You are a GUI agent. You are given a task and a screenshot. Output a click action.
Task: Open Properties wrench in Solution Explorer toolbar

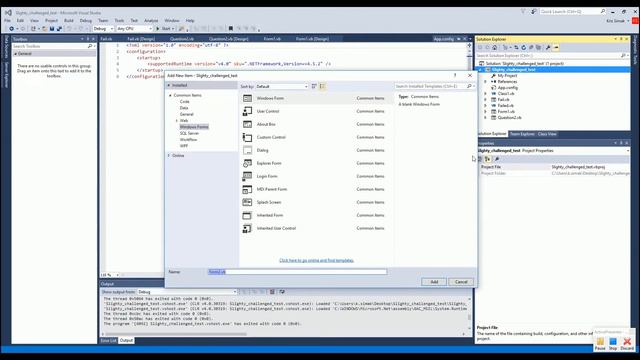(548, 48)
